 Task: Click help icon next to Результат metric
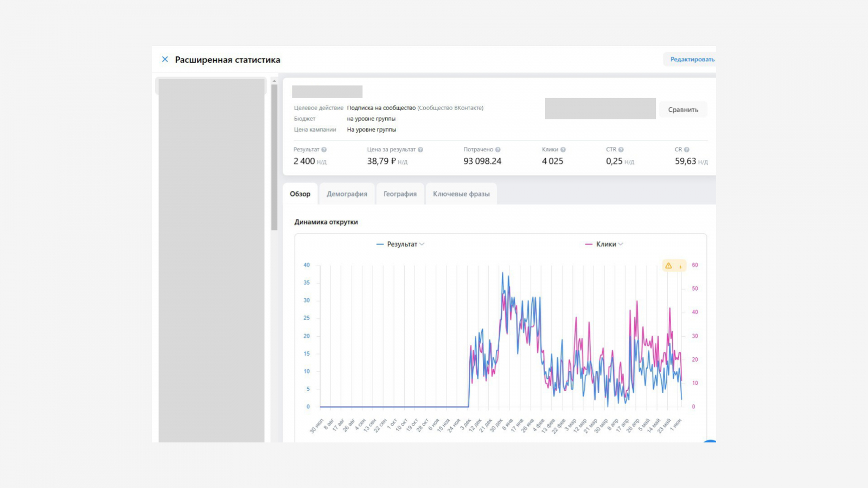click(x=324, y=150)
